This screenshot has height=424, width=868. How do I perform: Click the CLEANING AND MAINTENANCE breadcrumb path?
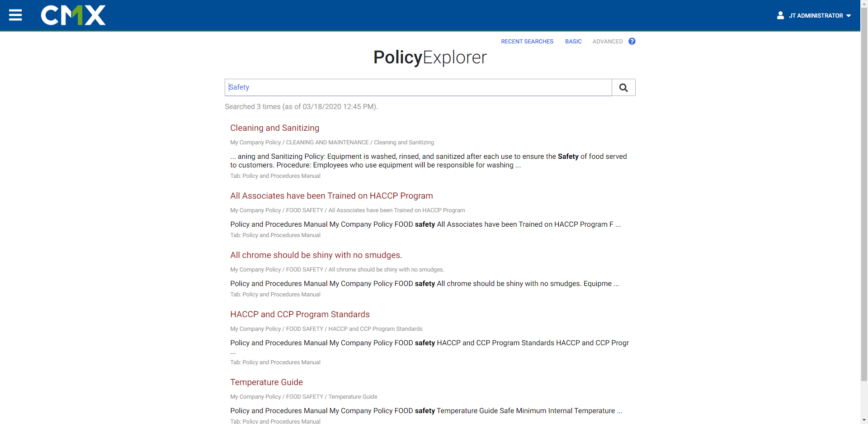click(x=332, y=143)
